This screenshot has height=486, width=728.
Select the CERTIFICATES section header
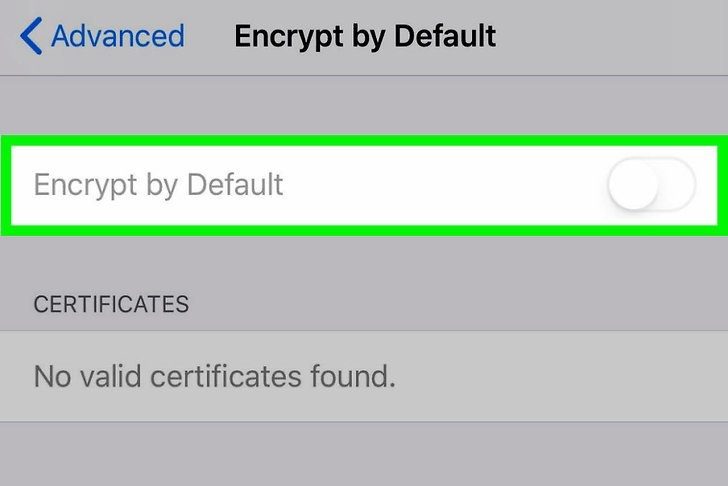tap(111, 304)
